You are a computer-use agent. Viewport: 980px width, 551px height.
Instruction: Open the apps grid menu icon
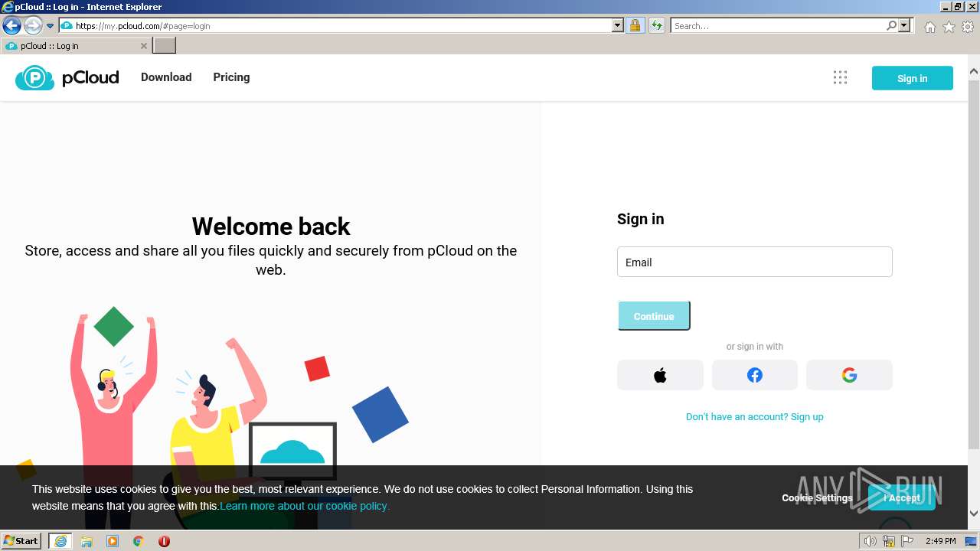[x=840, y=77]
